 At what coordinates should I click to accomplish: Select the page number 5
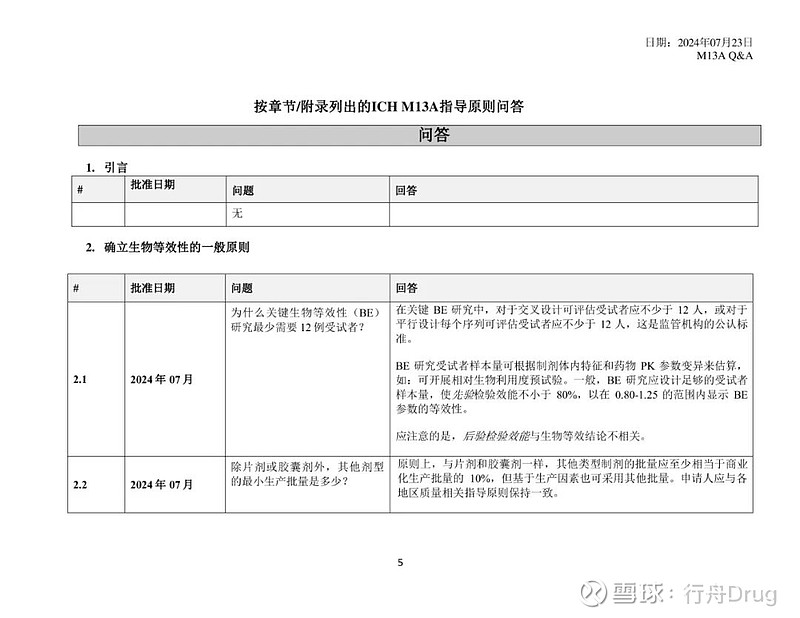[400, 561]
